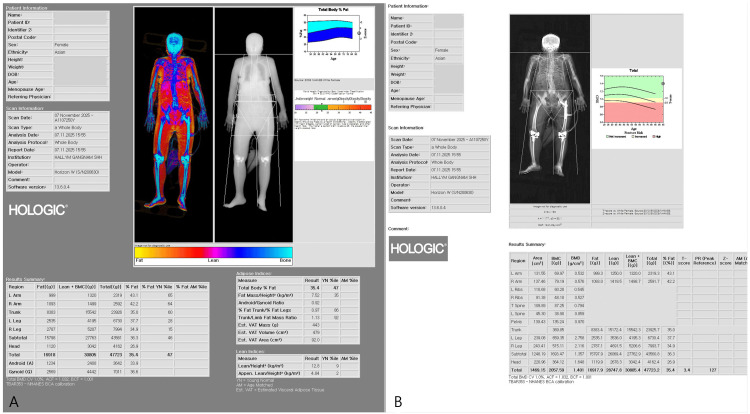The height and width of the screenshot is (414, 750).
Task: Click the Hologic logo in panel A
Action: point(38,209)
